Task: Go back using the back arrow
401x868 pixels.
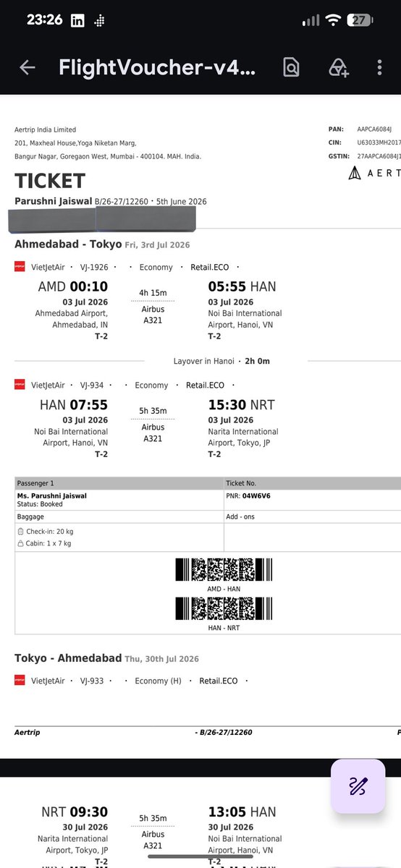Action: 27,68
